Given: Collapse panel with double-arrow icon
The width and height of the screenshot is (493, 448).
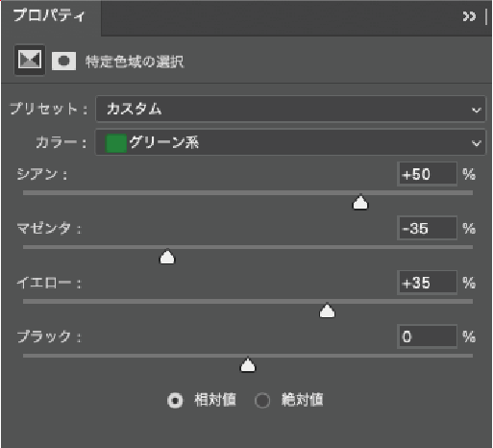Looking at the screenshot, I should 469,16.
